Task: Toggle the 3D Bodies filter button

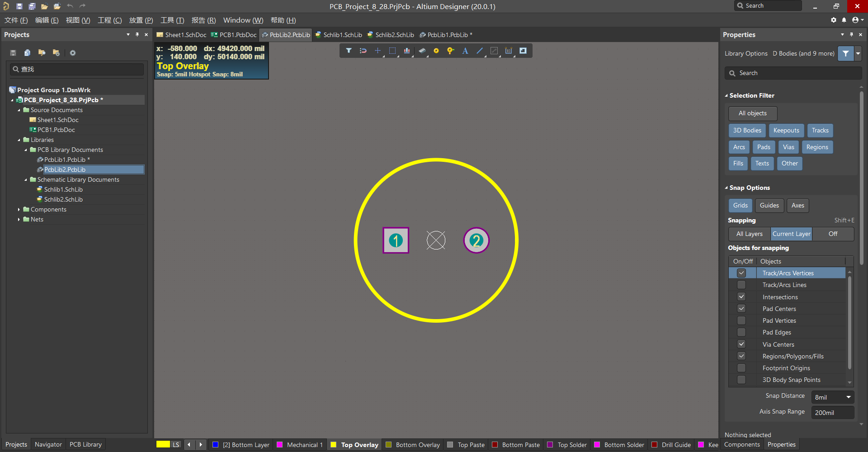Action: (x=747, y=130)
